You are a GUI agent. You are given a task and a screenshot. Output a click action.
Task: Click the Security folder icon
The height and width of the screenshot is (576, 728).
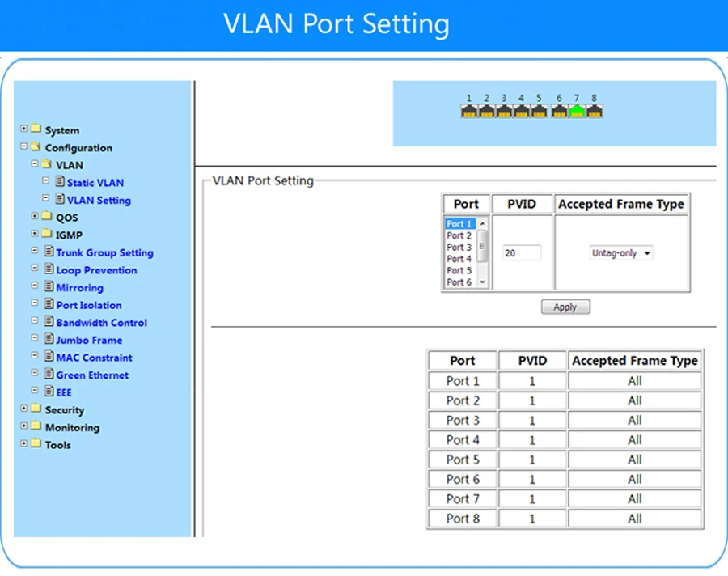[36, 408]
